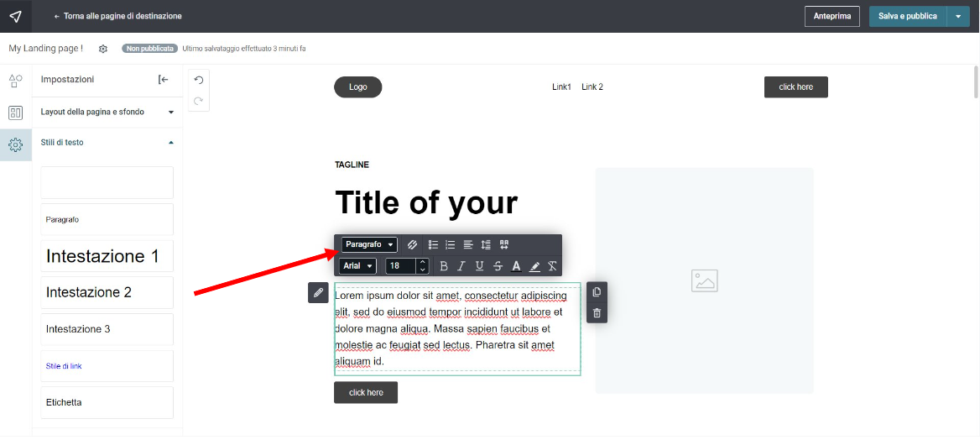Open the shapes elements sidebar icon
The height and width of the screenshot is (440, 980).
click(x=16, y=81)
